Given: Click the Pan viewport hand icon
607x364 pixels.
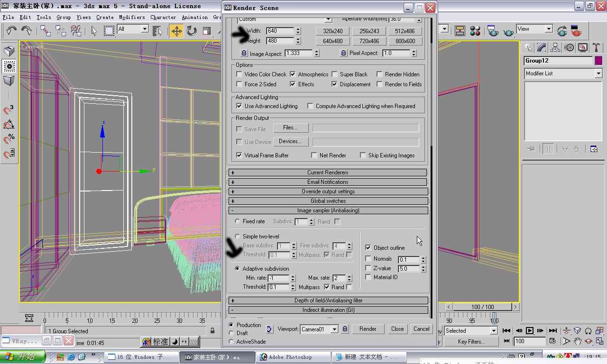Looking at the screenshot, I should click(x=577, y=341).
